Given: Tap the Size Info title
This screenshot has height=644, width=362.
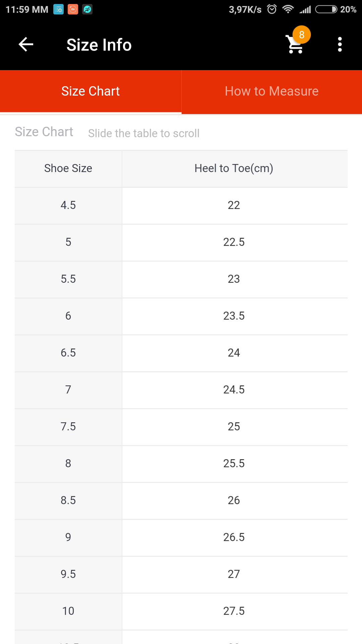Looking at the screenshot, I should tap(99, 45).
